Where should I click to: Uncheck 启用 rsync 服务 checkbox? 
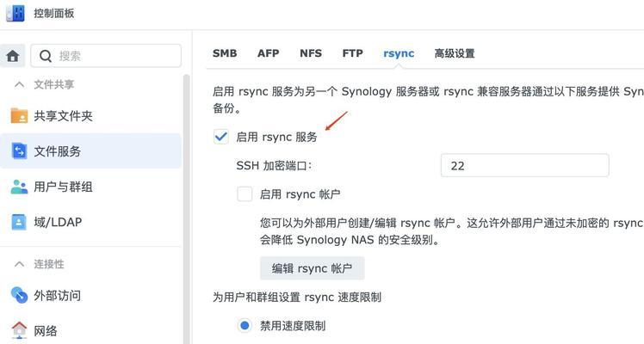(221, 137)
